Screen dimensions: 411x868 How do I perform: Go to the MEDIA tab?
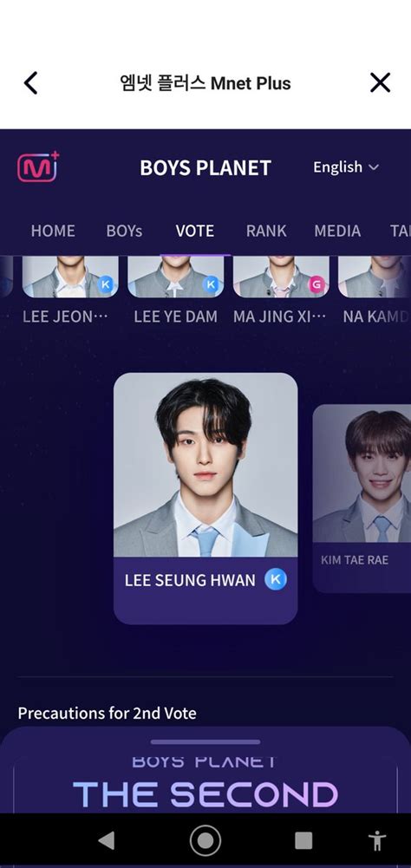[337, 231]
